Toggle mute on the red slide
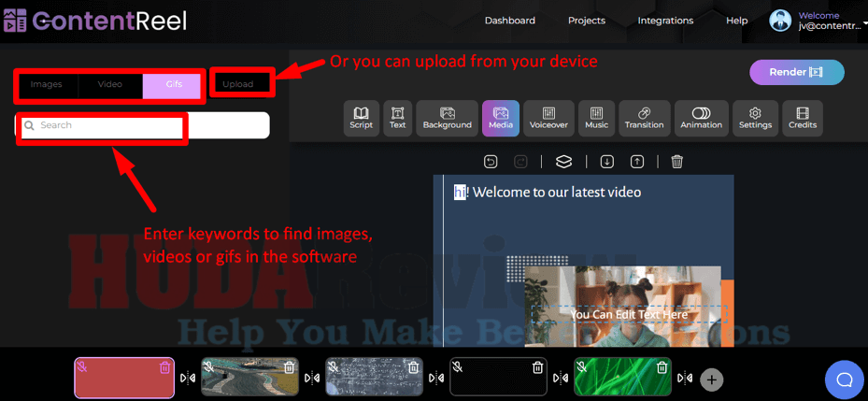 click(x=82, y=366)
